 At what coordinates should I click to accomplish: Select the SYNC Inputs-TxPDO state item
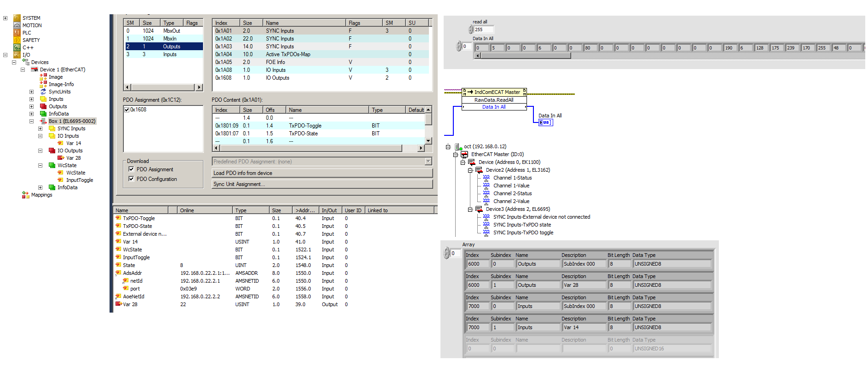click(522, 225)
